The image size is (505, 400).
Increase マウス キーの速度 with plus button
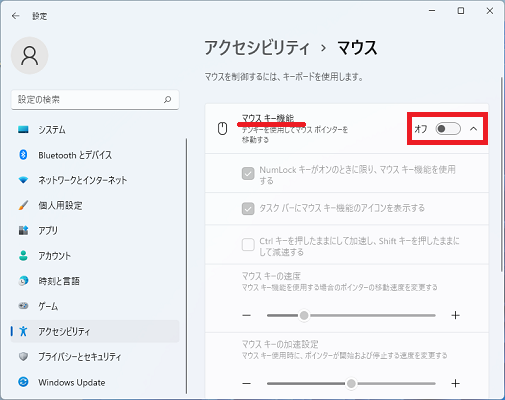tap(455, 315)
